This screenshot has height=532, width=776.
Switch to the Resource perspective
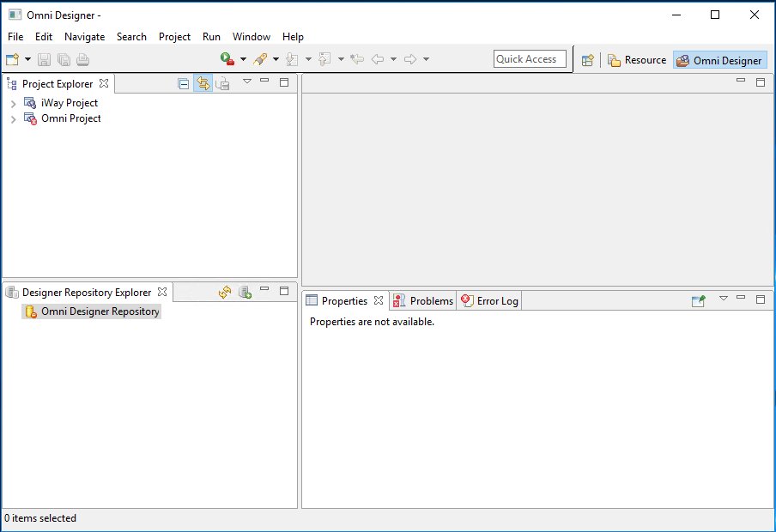(637, 60)
